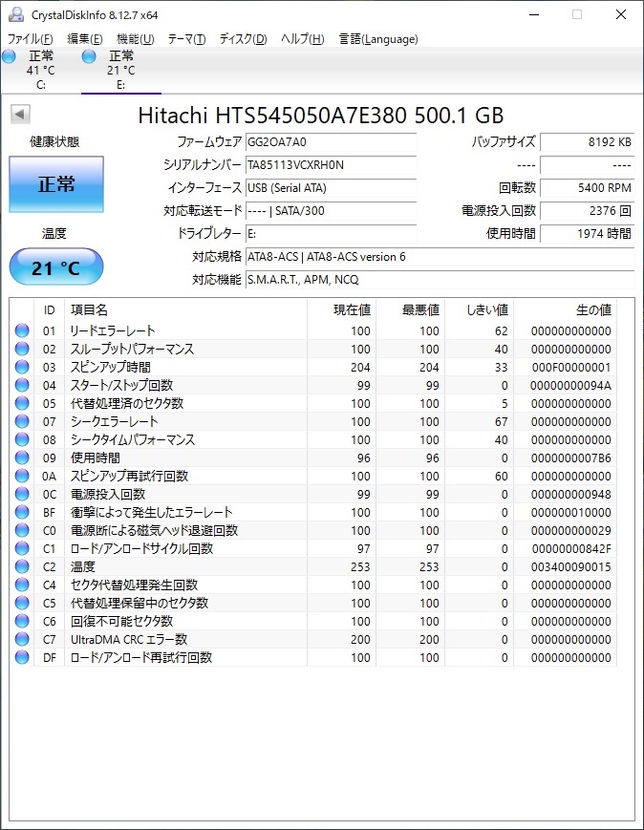Viewport: 644px width, 830px height.
Task: Click raw value 003400090015
Action: pyautogui.click(x=571, y=567)
